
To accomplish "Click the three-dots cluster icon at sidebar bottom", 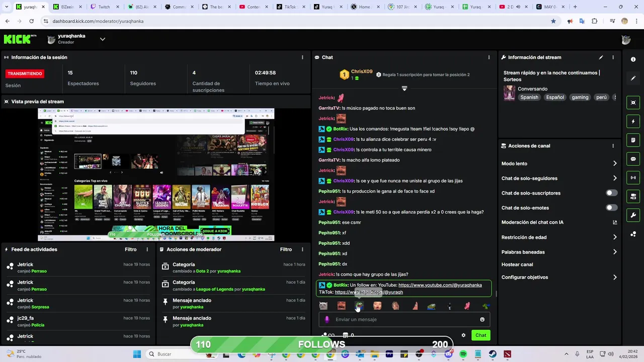I will pos(633,234).
